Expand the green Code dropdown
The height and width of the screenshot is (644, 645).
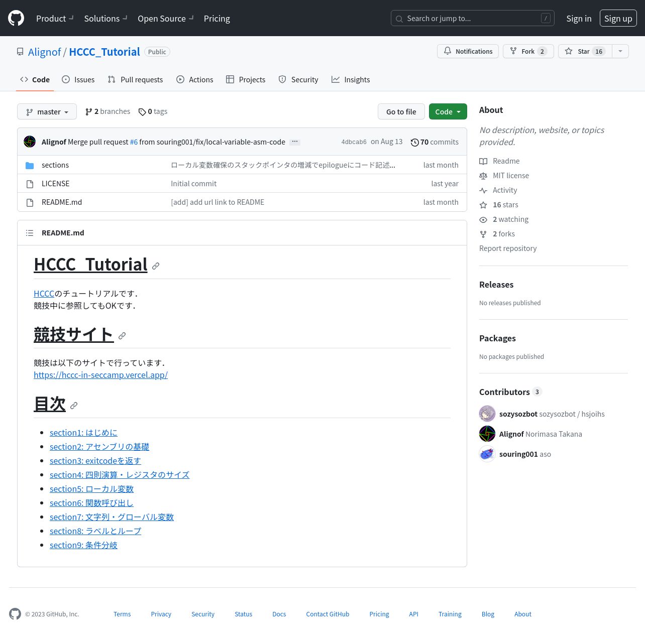tap(448, 111)
